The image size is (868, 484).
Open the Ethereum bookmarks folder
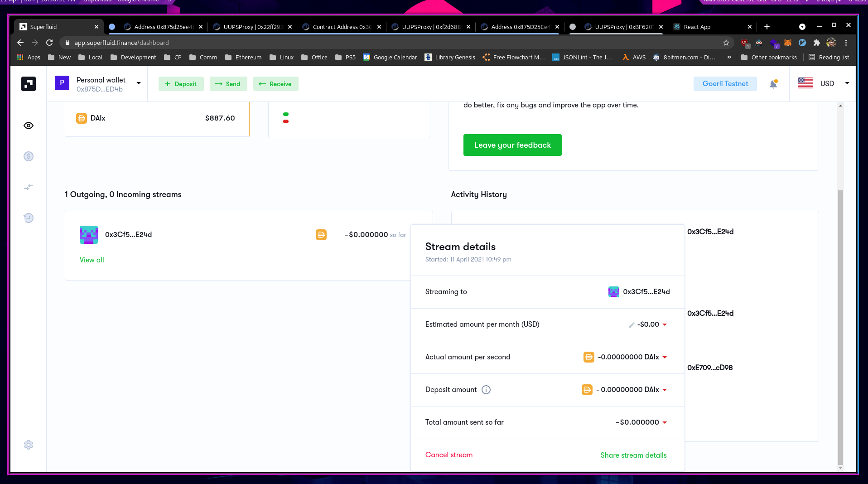click(243, 57)
